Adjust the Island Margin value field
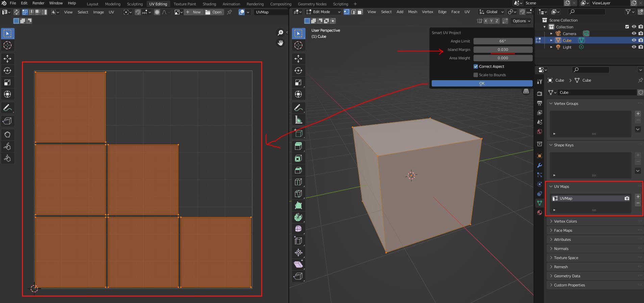Screen dimensions: 644x303 (502, 50)
